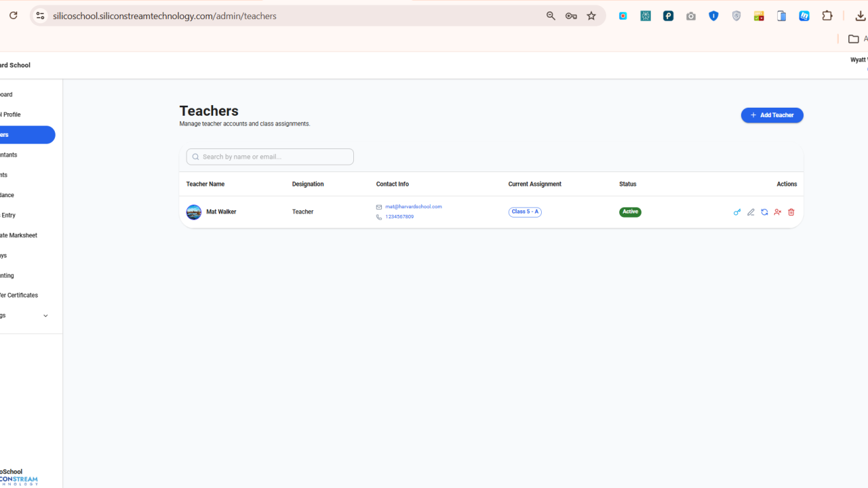Edit Mat Walker with the pencil icon
The height and width of the screenshot is (488, 868).
[751, 212]
